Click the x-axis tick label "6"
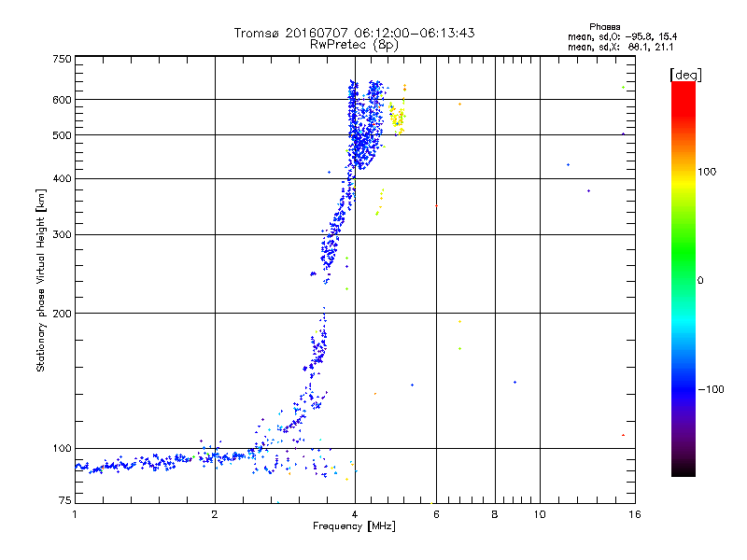 (436, 514)
